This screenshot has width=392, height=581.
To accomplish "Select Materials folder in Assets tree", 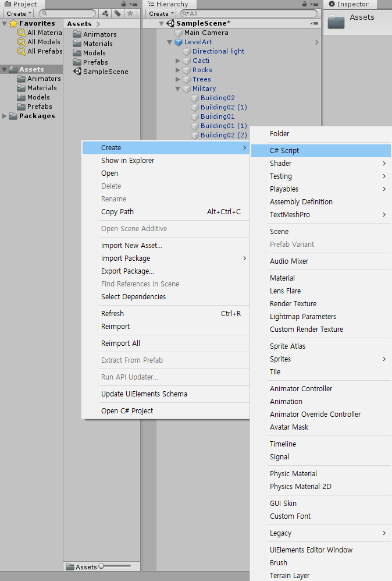I will (37, 88).
